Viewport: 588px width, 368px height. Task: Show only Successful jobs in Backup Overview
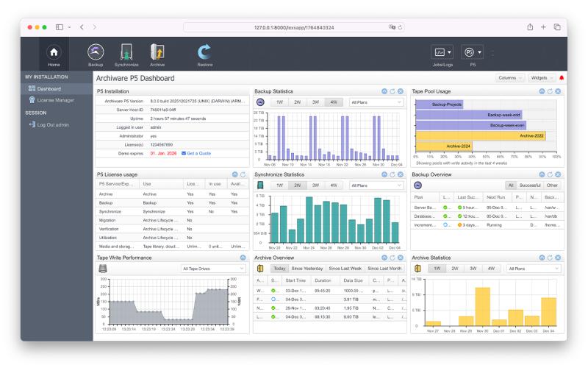[529, 185]
